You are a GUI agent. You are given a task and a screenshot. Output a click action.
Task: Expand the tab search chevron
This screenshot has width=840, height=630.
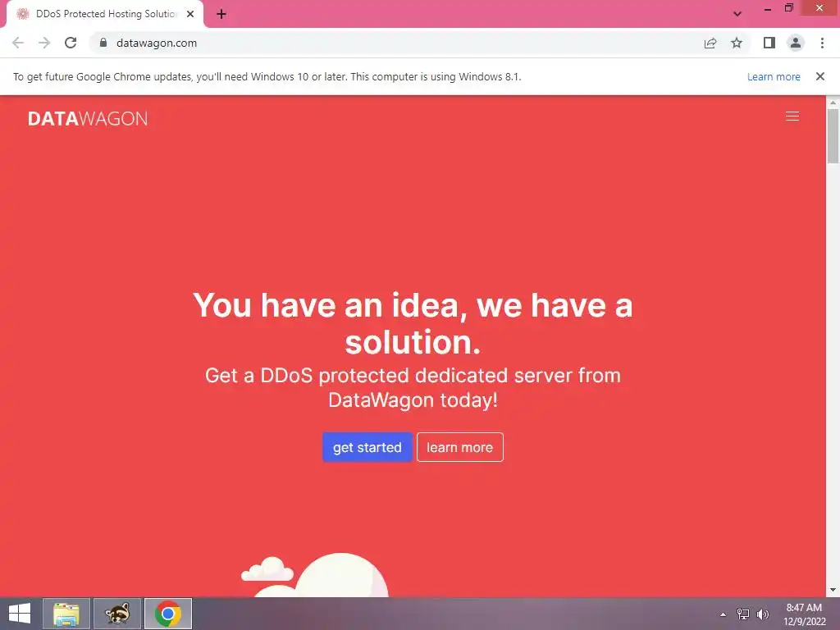pos(737,14)
